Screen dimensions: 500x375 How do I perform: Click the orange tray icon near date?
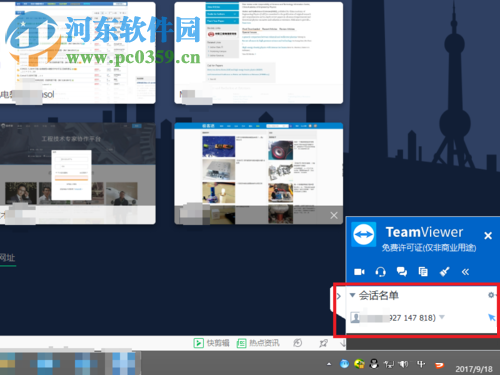[440, 365]
